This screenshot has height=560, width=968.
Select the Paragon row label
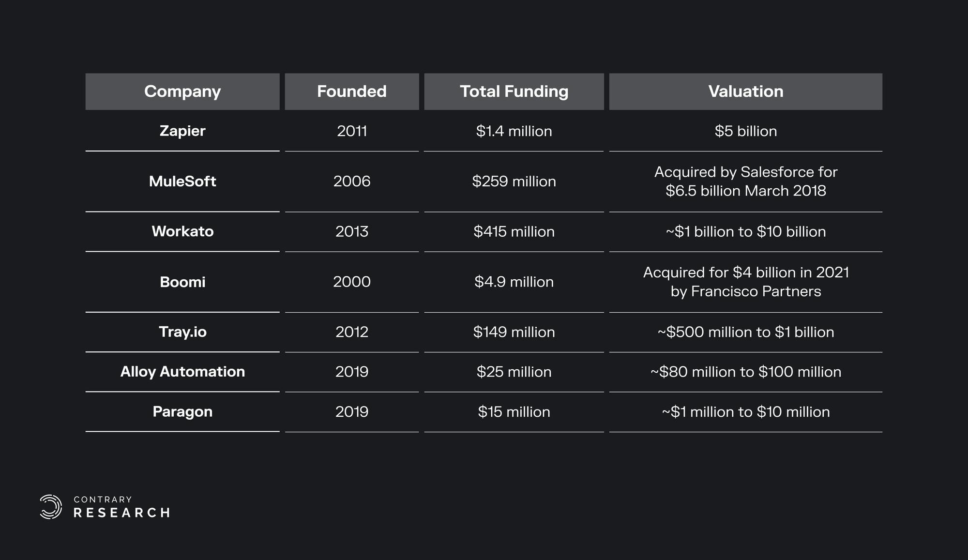182,411
